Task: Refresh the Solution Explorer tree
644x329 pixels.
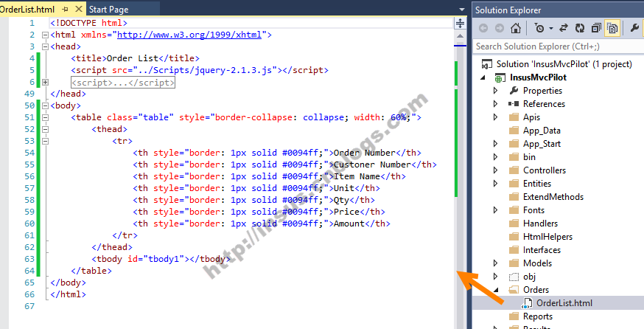Action: [x=580, y=28]
